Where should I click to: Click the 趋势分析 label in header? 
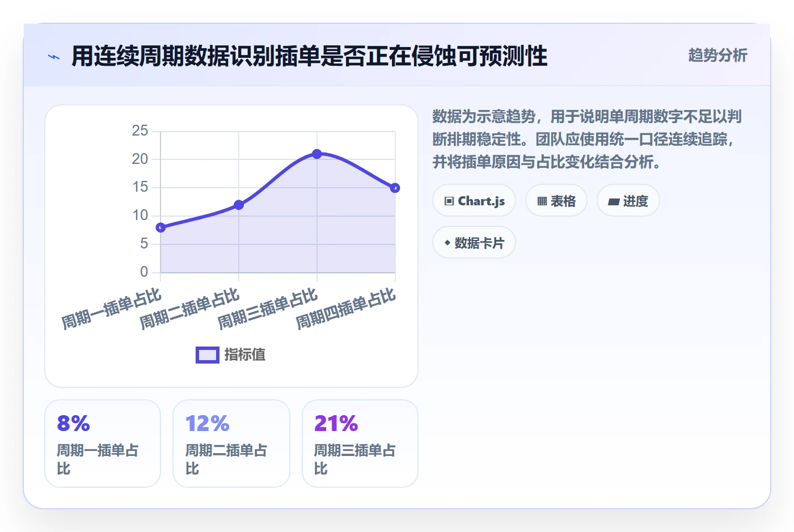(717, 55)
